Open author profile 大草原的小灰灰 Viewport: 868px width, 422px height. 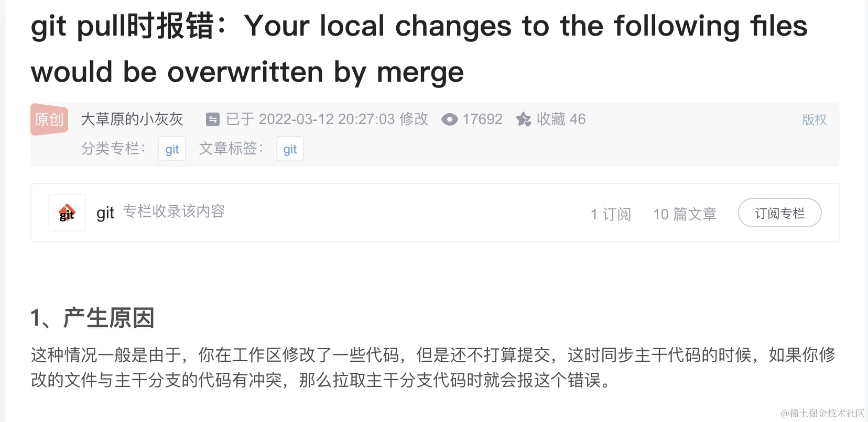132,119
